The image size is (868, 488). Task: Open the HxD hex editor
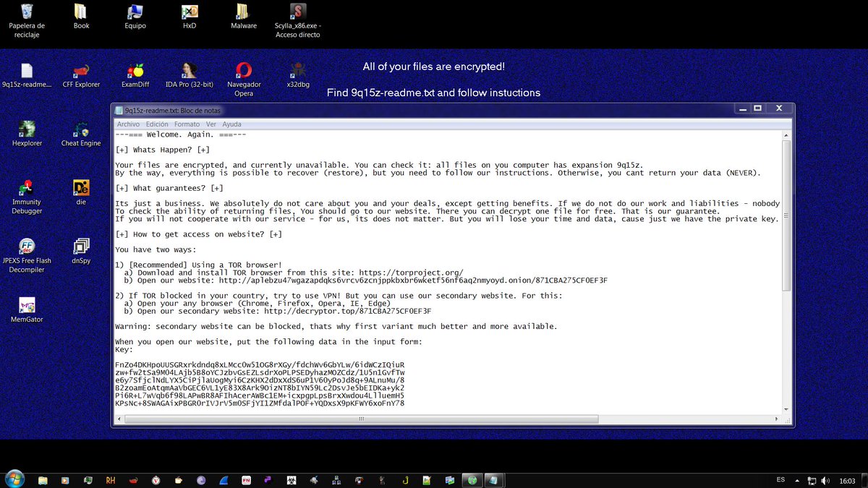coord(189,13)
